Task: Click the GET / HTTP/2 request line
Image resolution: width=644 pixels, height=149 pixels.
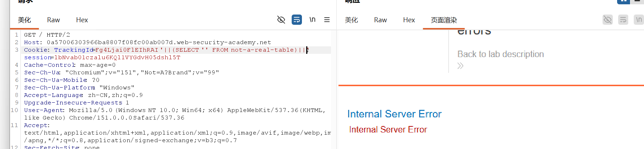Action: [47, 35]
